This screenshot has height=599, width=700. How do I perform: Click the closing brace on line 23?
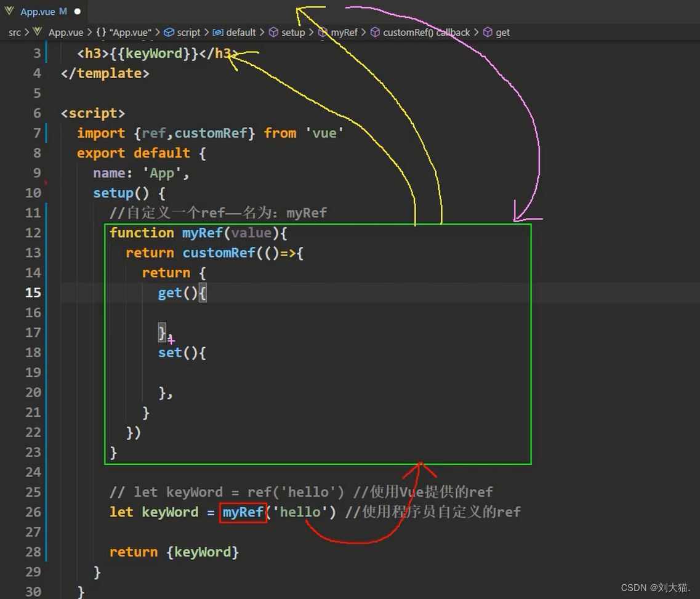pyautogui.click(x=113, y=452)
